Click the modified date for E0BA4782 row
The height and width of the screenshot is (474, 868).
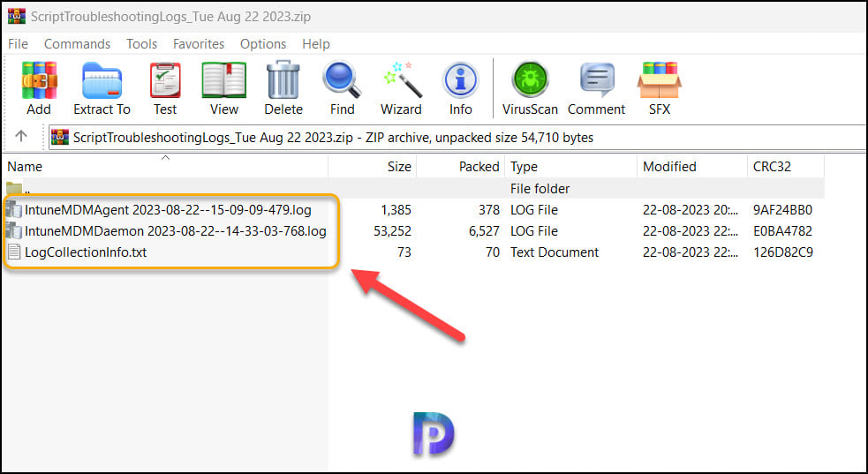click(691, 231)
